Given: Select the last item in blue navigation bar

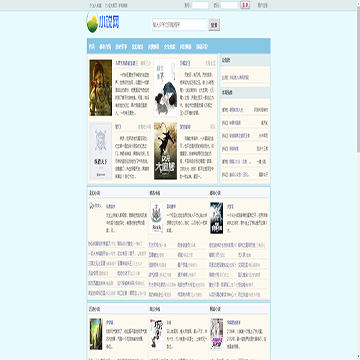Looking at the screenshot, I should [202, 47].
